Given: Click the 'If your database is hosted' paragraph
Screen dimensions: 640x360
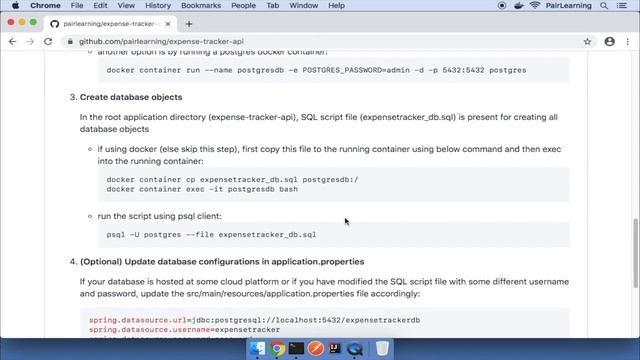Looking at the screenshot, I should (x=324, y=288).
